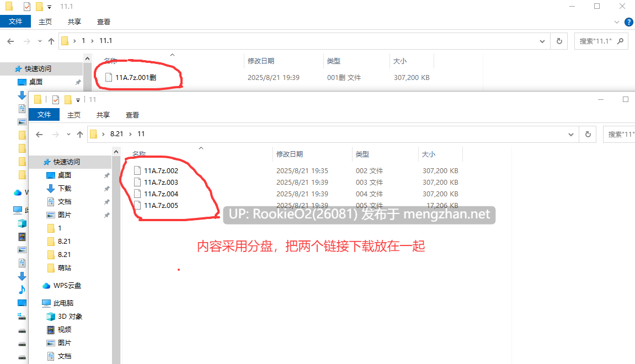Open 文件 tab in 11.1 window
635x364 pixels.
[15, 22]
